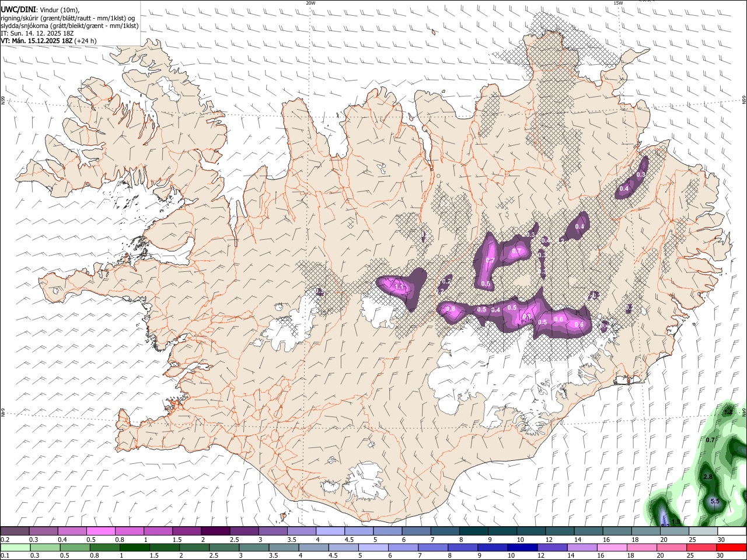Select the 'IT: Sun. 14. 12. 2025 18Z' line

point(37,33)
